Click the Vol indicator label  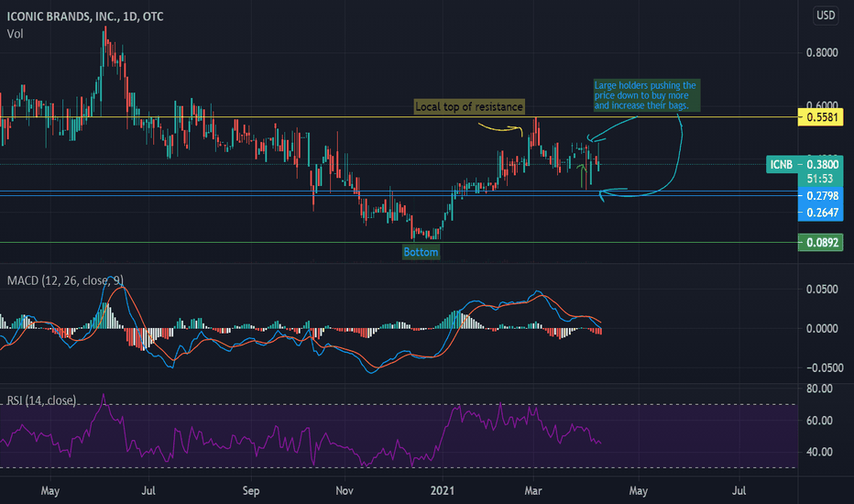pyautogui.click(x=16, y=34)
